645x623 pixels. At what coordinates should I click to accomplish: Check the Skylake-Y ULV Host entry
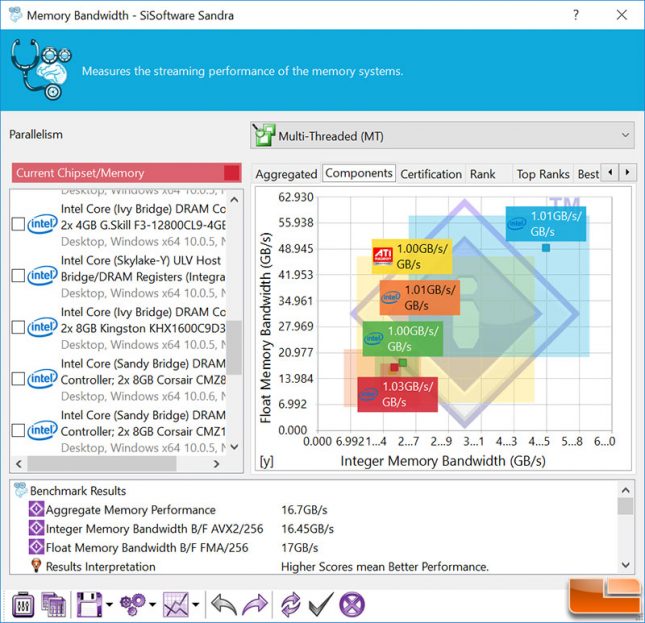coord(18,276)
